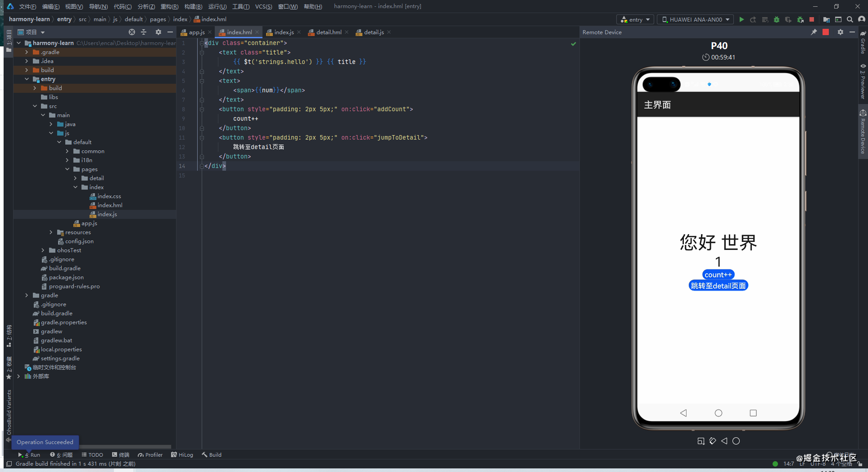Collapse all in project panel toolbar
The image size is (868, 472).
click(144, 32)
